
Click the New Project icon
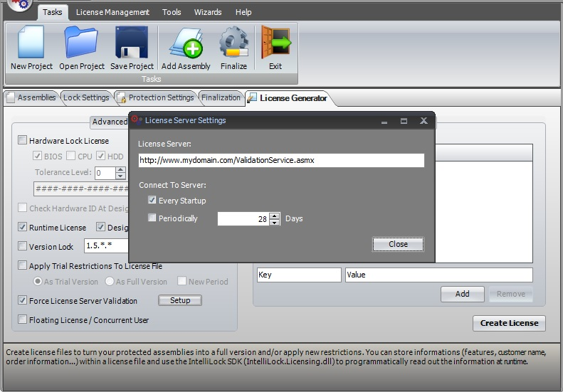point(31,43)
